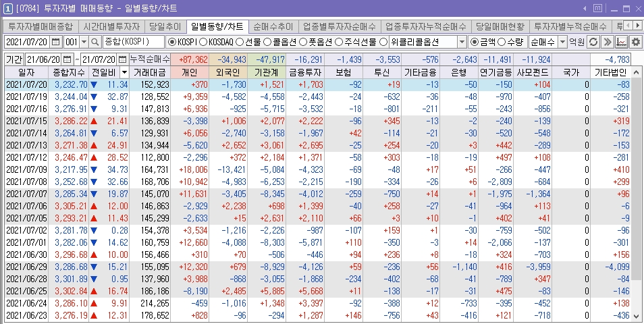Click the 사모펀드 column header
The height and width of the screenshot is (324, 644).
pyautogui.click(x=533, y=73)
